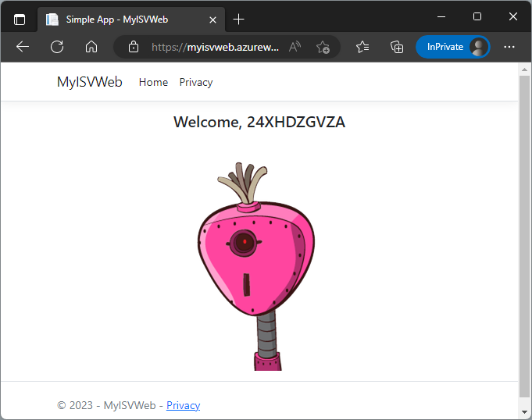This screenshot has height=420, width=532.
Task: Click the browser Back arrow
Action: (23, 47)
